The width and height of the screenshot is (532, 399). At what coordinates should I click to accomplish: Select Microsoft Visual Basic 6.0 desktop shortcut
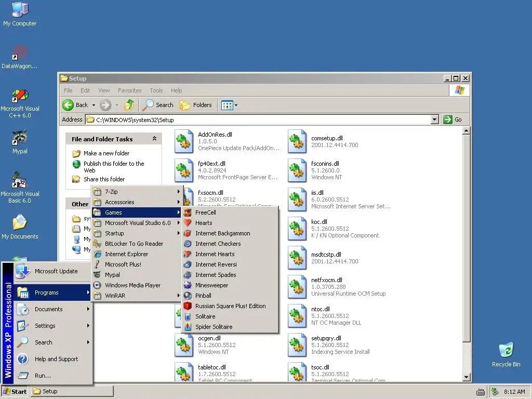20,188
